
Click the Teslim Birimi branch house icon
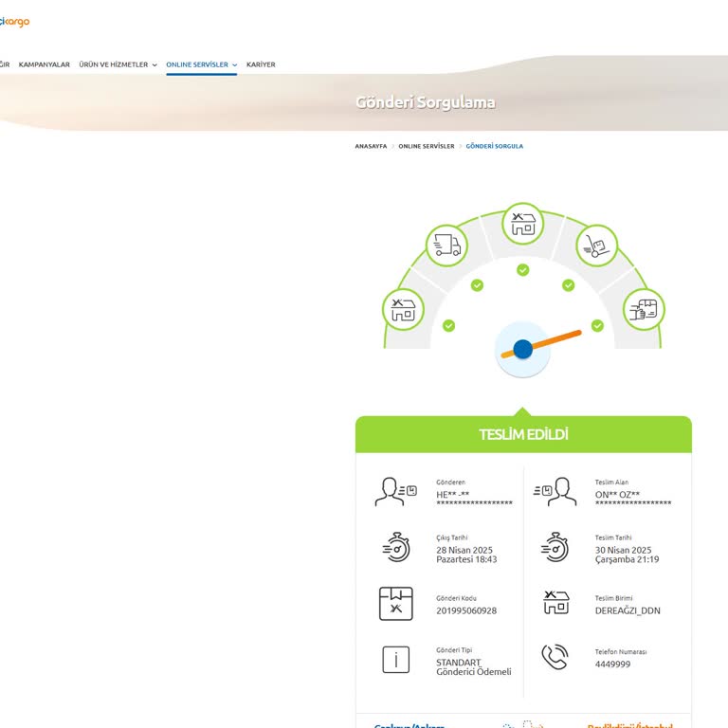tap(555, 602)
